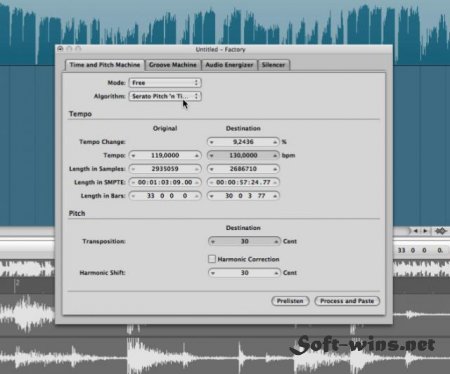450x374 pixels.
Task: Click the Prelisten button
Action: 290,301
